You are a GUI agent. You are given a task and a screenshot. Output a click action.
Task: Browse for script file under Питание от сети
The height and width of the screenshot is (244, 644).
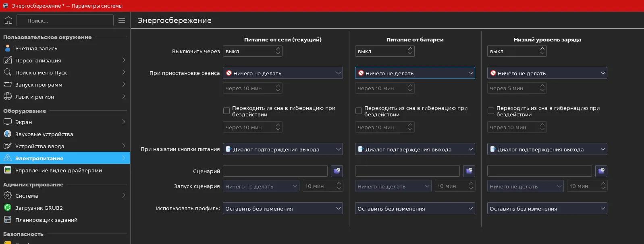pos(337,171)
